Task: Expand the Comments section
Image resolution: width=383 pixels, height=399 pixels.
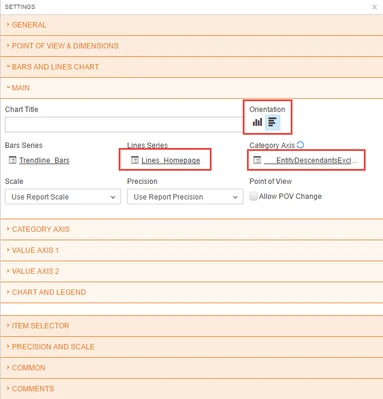Action: point(191,389)
